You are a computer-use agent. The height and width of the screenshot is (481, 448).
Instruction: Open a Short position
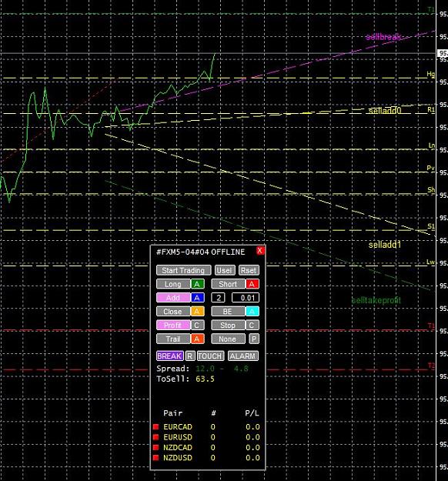(x=228, y=284)
